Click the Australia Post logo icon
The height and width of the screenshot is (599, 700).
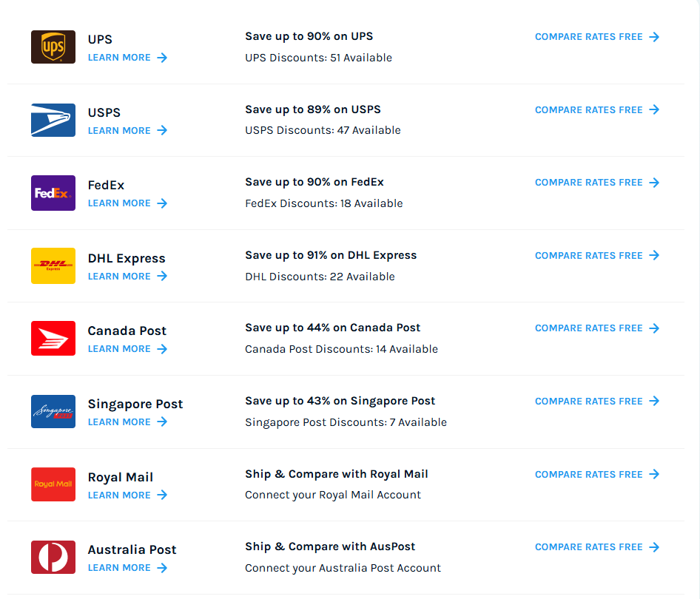coord(53,558)
